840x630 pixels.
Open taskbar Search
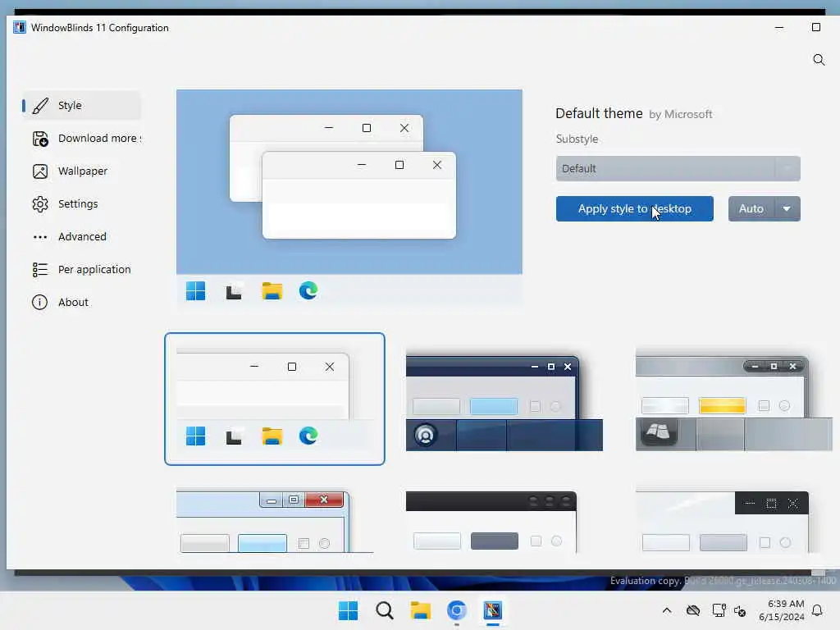pyautogui.click(x=384, y=610)
